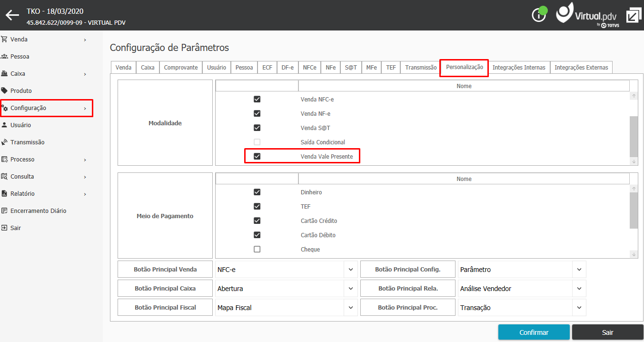644x342 pixels.
Task: Enable the Saída Condicional checkbox
Action: click(x=257, y=142)
